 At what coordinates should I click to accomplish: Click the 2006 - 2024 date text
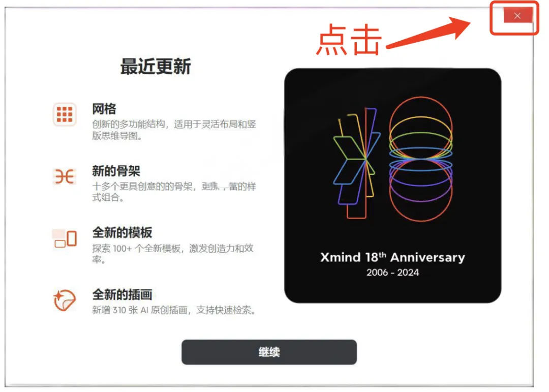pyautogui.click(x=392, y=272)
